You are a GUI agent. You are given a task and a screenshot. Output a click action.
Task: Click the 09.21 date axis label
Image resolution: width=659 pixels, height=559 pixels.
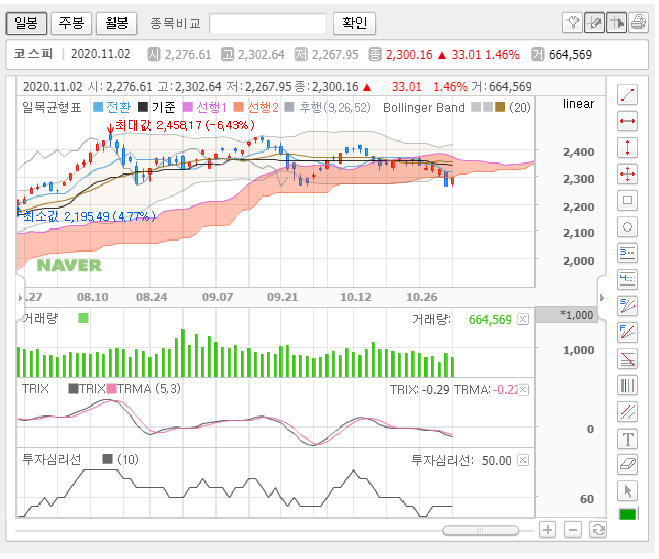(282, 297)
